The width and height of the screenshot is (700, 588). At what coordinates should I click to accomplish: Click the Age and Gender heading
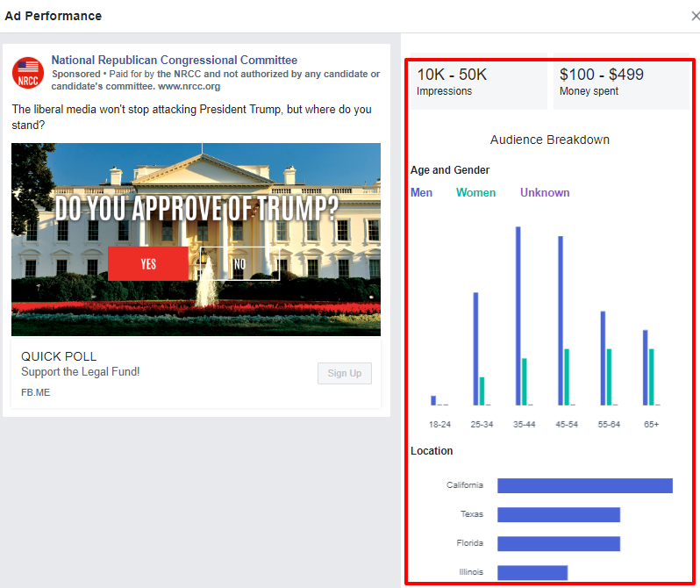tap(450, 170)
